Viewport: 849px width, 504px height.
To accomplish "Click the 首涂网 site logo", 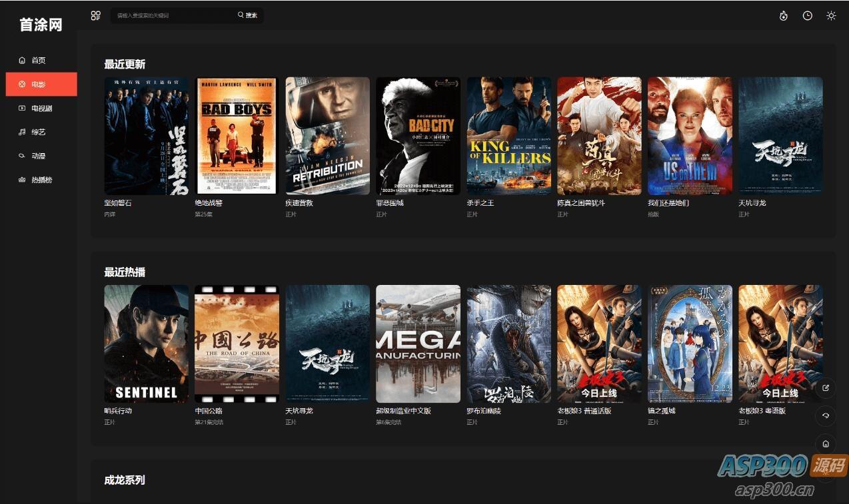I will 41,25.
